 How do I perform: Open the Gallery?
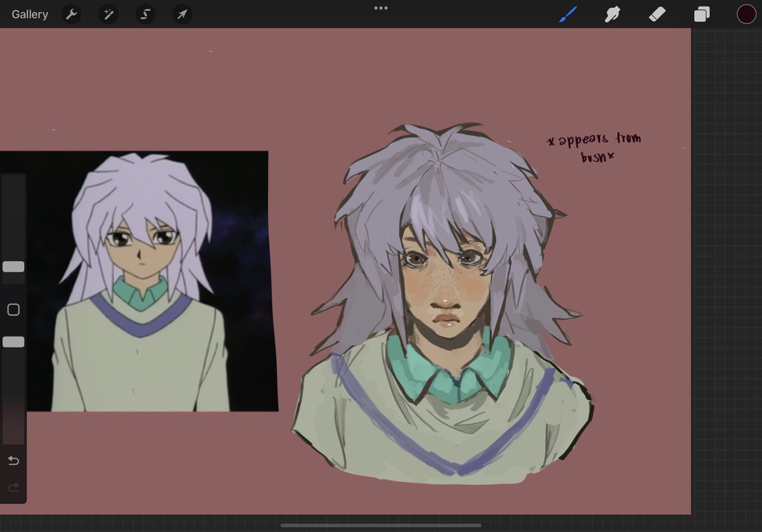click(30, 14)
